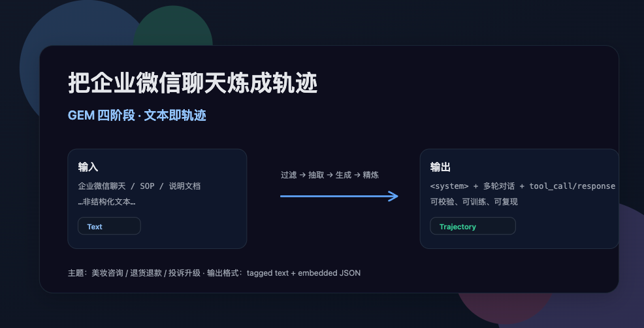
Task: Click text 可校验、可训练、可复现
Action: coord(474,202)
